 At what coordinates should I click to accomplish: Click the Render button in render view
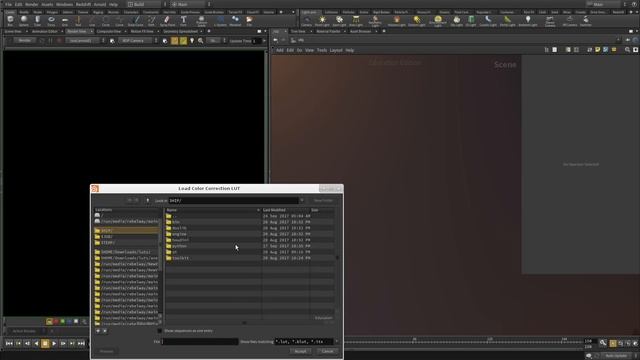24,41
